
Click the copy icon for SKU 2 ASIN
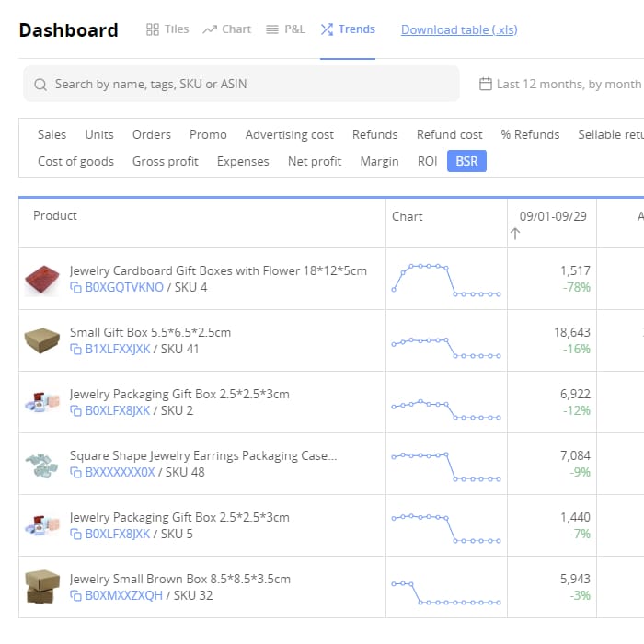tap(76, 411)
